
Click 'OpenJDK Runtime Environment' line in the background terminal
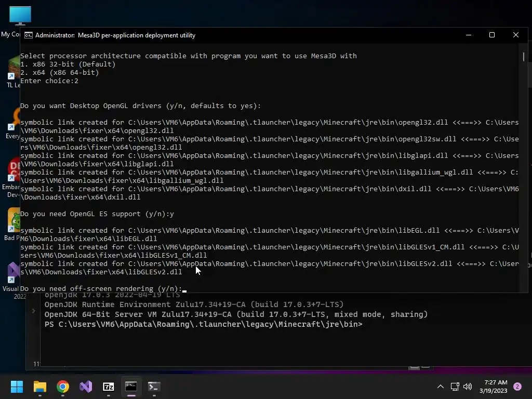[194, 304]
